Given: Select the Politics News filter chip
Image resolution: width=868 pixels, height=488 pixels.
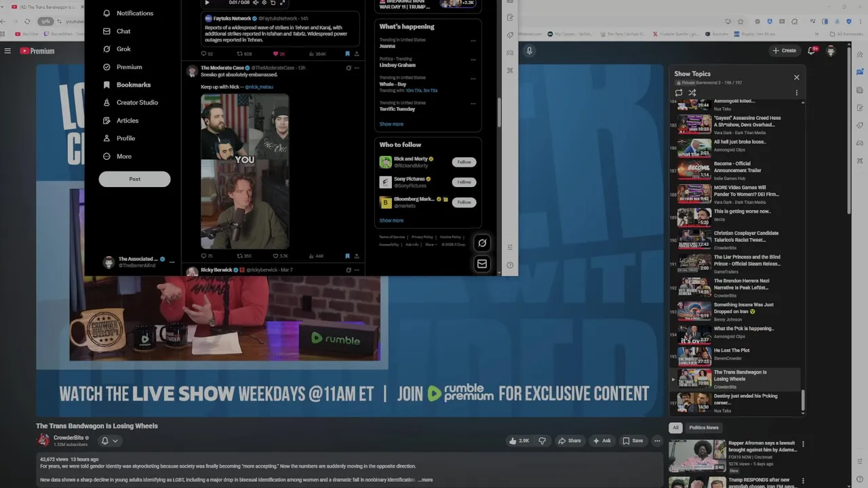Looking at the screenshot, I should pyautogui.click(x=704, y=428).
